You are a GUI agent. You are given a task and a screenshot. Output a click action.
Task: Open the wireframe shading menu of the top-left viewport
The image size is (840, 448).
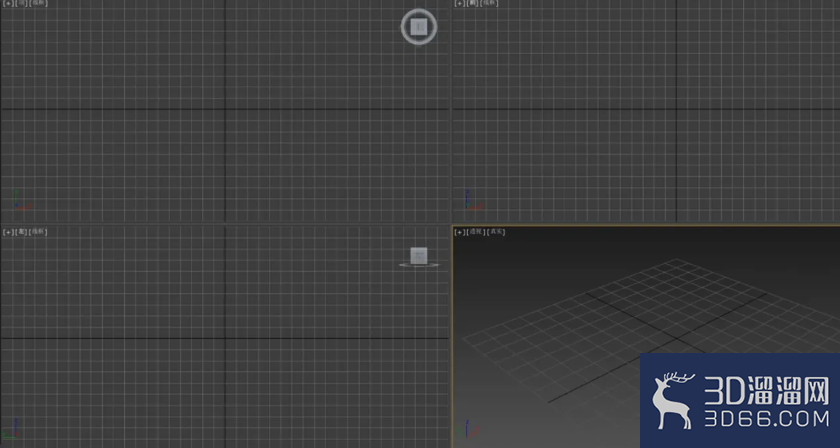click(x=38, y=3)
